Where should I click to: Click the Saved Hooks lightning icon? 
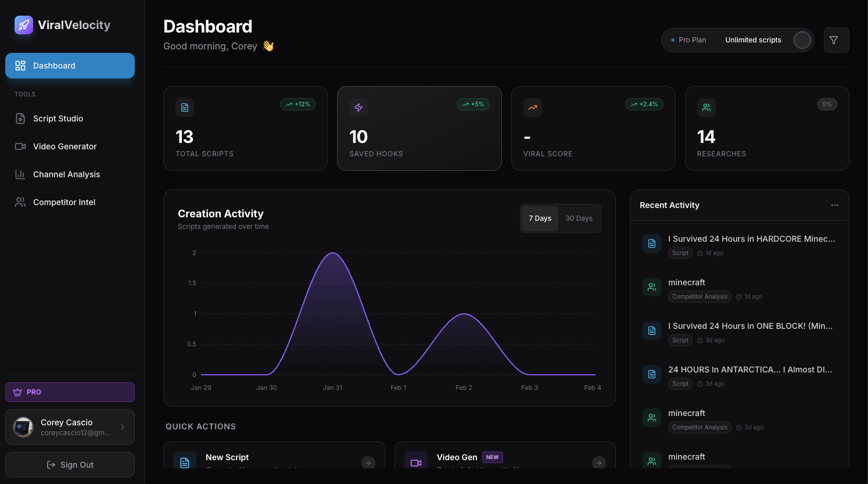coord(358,107)
